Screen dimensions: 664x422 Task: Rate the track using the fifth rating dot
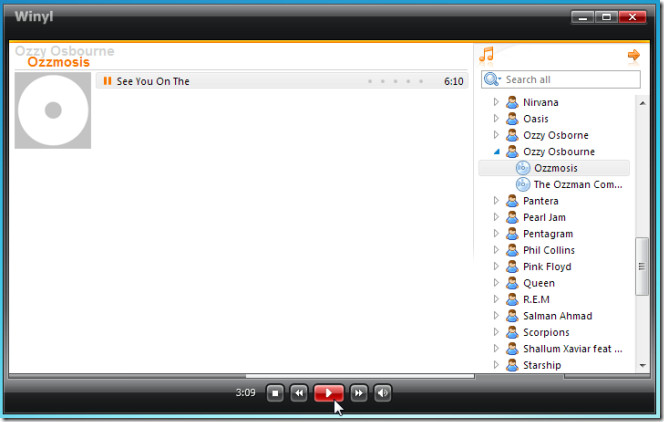(421, 81)
